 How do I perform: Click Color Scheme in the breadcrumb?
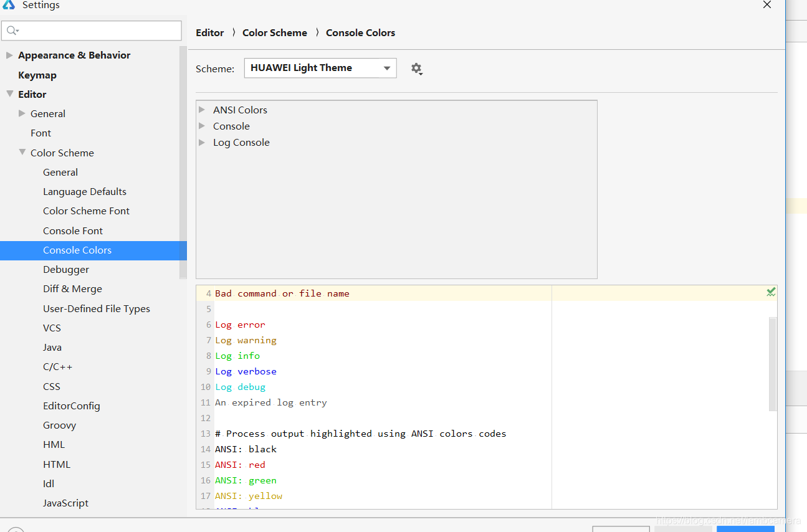pos(275,32)
